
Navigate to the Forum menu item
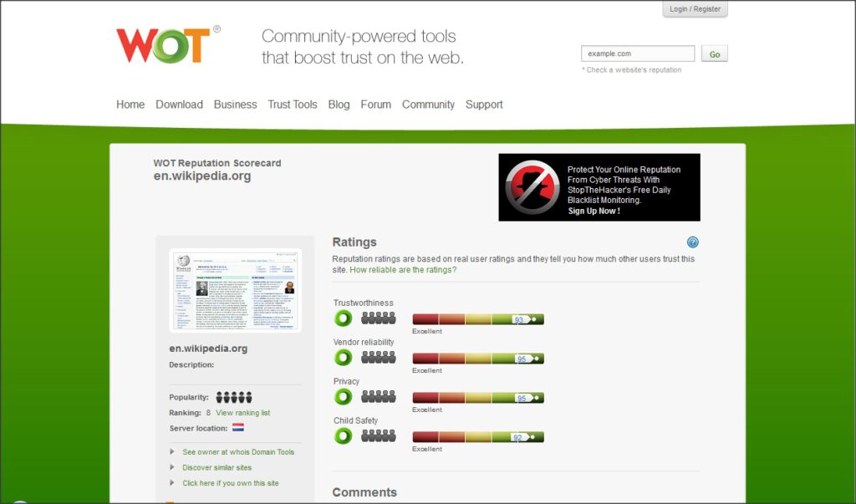pos(376,104)
